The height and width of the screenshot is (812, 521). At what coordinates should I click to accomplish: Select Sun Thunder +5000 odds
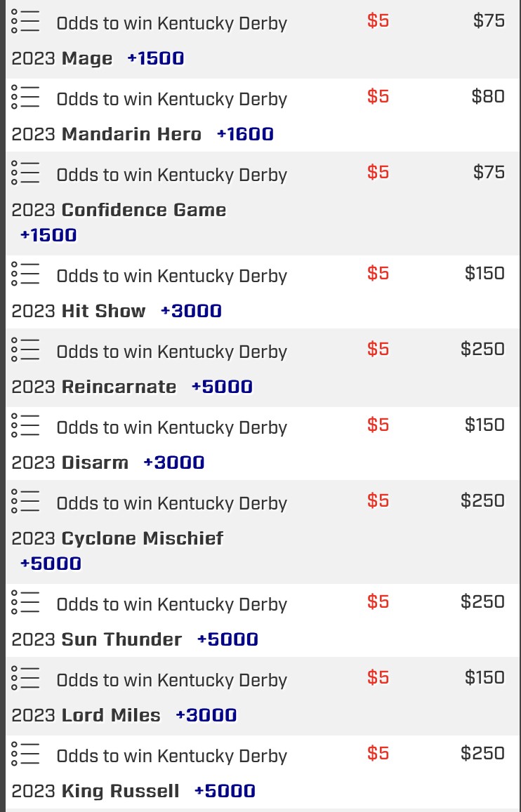tap(227, 639)
